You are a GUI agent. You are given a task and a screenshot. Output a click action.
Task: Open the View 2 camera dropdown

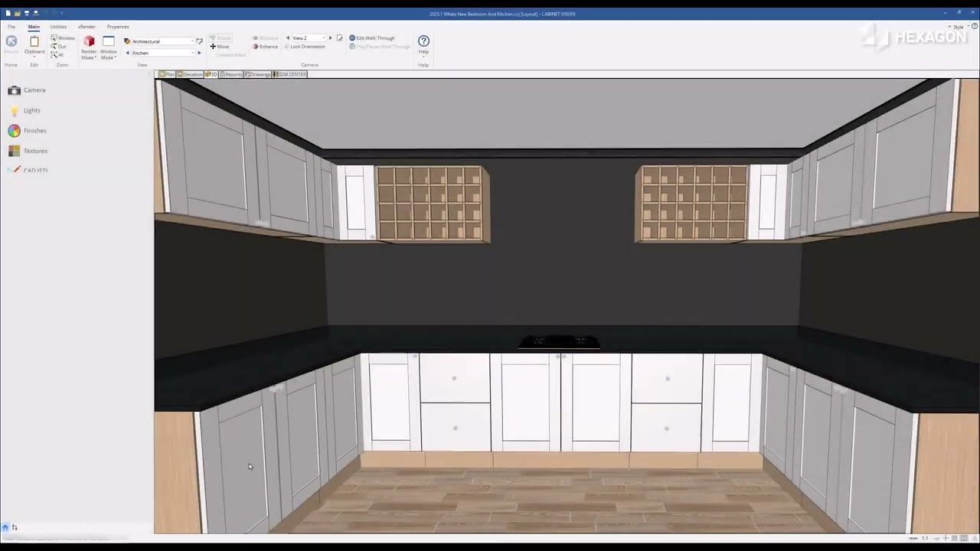pyautogui.click(x=309, y=37)
